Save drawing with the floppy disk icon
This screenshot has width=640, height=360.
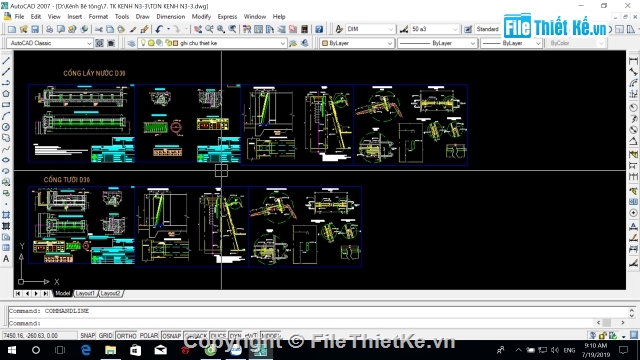pos(35,29)
